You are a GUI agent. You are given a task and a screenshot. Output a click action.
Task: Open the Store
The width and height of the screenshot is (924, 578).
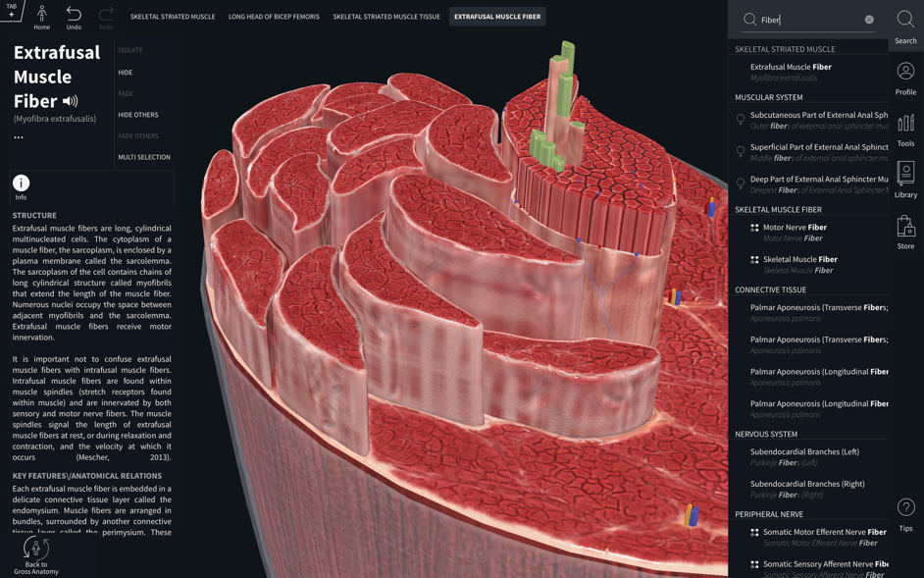point(905,233)
